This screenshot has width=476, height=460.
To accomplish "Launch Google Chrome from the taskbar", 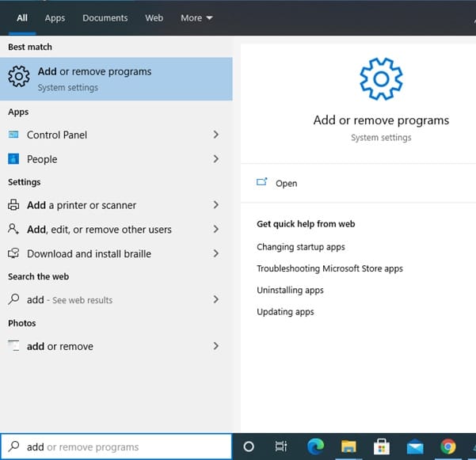I will [x=448, y=447].
